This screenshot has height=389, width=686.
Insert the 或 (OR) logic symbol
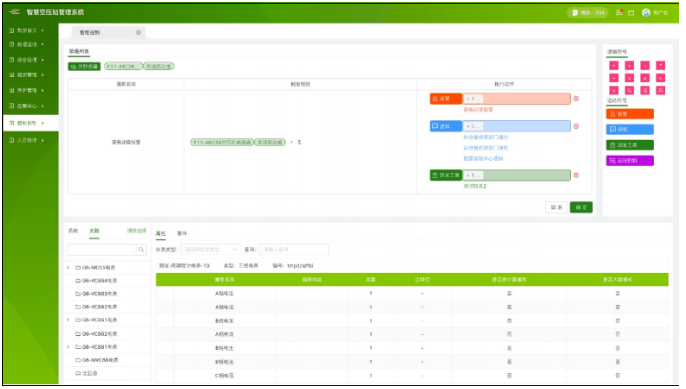tap(645, 90)
